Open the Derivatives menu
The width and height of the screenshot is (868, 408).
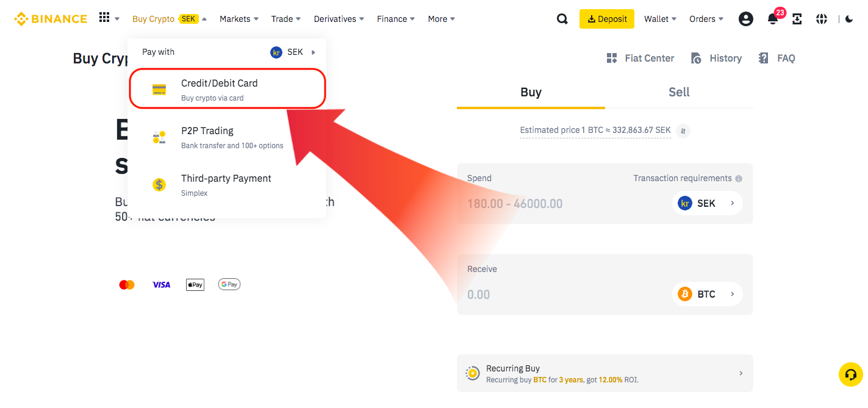[339, 19]
